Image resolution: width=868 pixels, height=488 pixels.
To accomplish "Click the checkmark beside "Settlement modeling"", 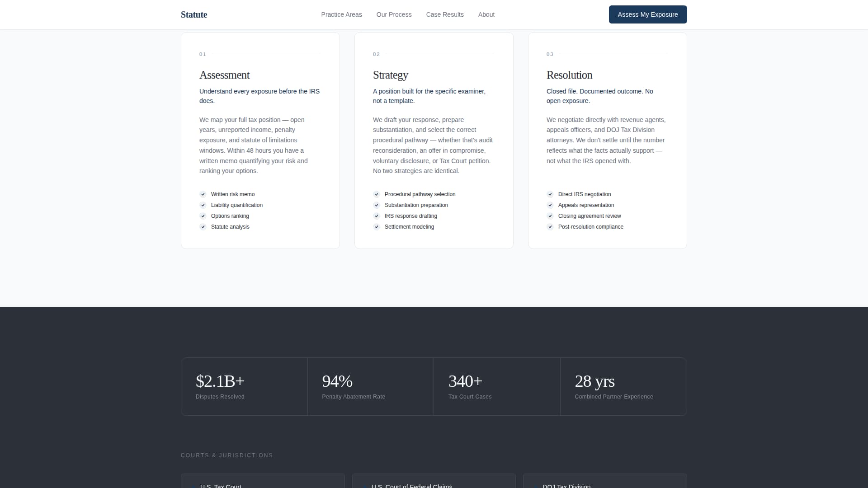I will point(377,227).
